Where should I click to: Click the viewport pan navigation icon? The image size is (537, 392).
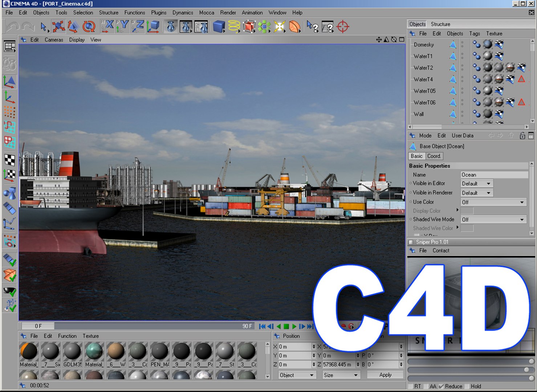(x=379, y=40)
